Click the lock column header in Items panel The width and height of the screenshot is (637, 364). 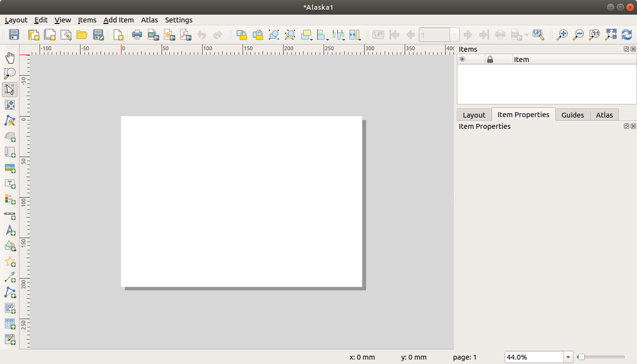[490, 59]
